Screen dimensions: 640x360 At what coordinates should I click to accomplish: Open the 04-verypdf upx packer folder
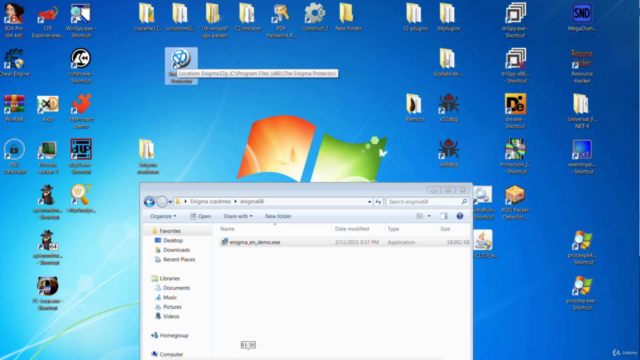click(x=214, y=20)
